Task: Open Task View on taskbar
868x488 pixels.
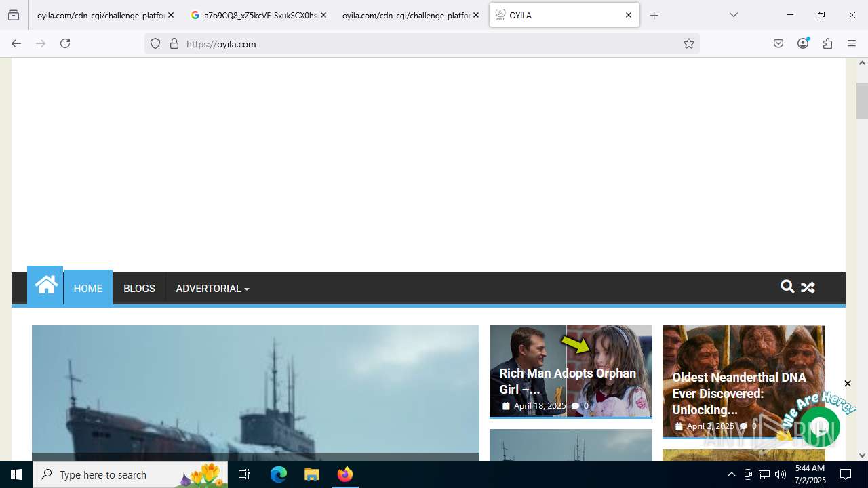Action: [244, 474]
